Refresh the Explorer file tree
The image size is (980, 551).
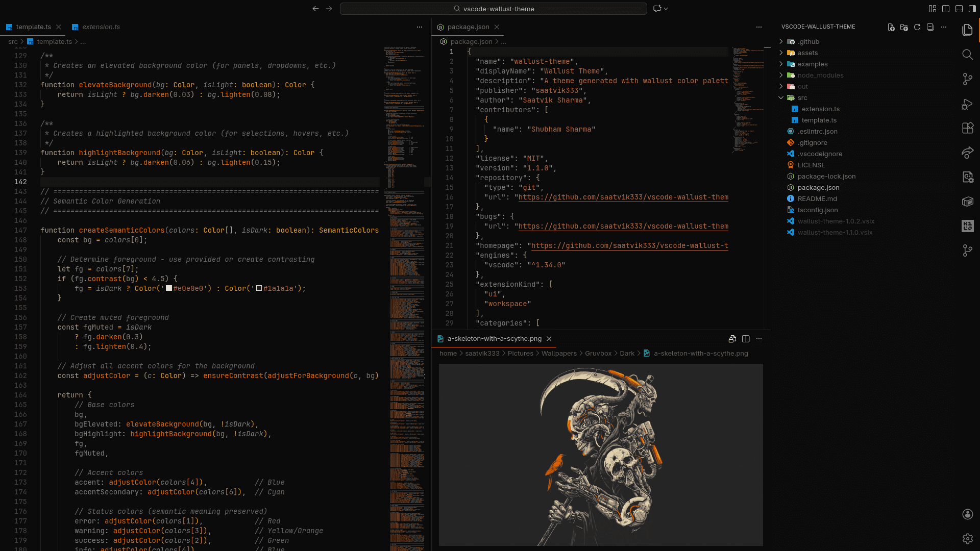click(918, 28)
